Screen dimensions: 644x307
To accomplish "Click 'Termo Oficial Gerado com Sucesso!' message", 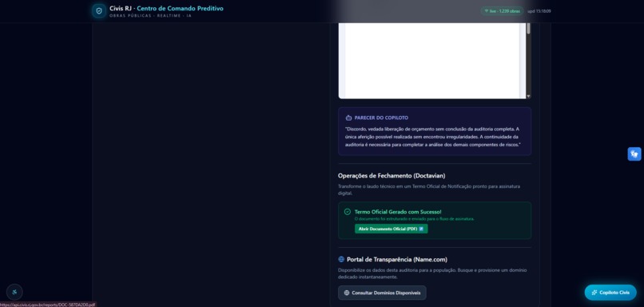I will 398,212.
